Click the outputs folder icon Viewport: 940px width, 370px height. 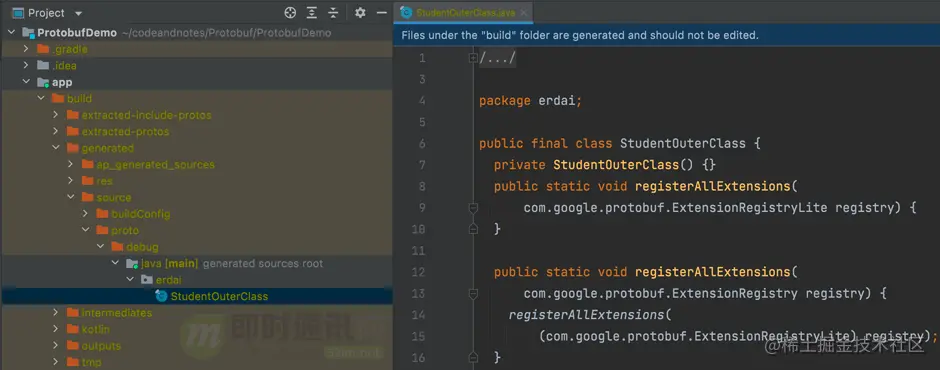point(73,345)
